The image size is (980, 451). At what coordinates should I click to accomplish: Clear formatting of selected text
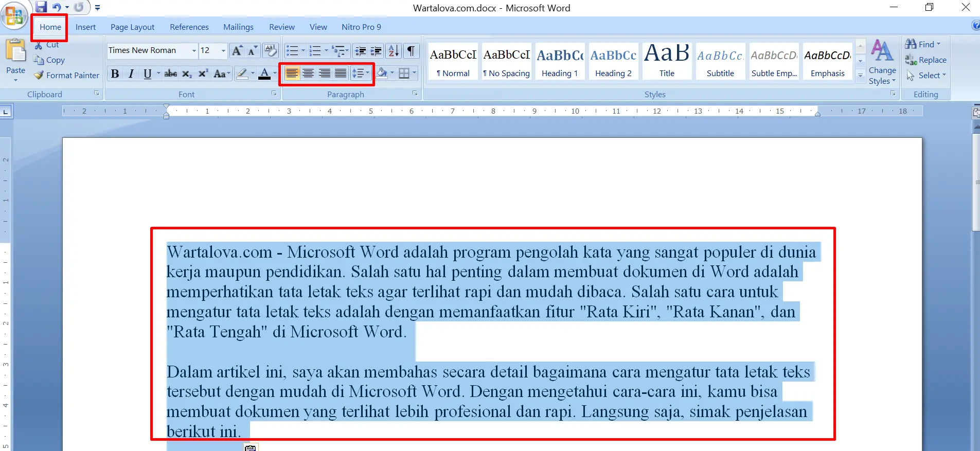[270, 50]
